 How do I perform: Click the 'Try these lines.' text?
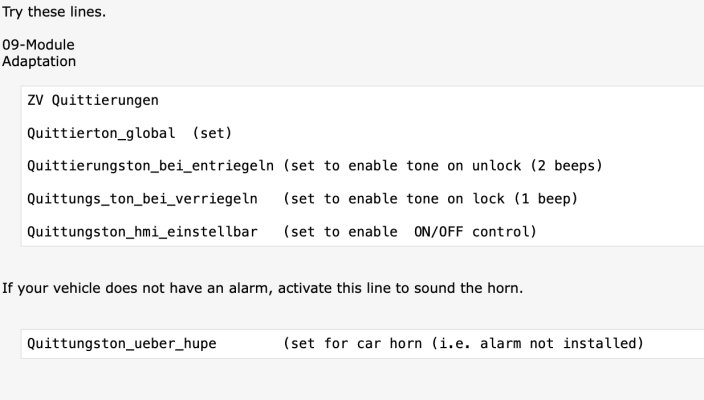coord(54,12)
